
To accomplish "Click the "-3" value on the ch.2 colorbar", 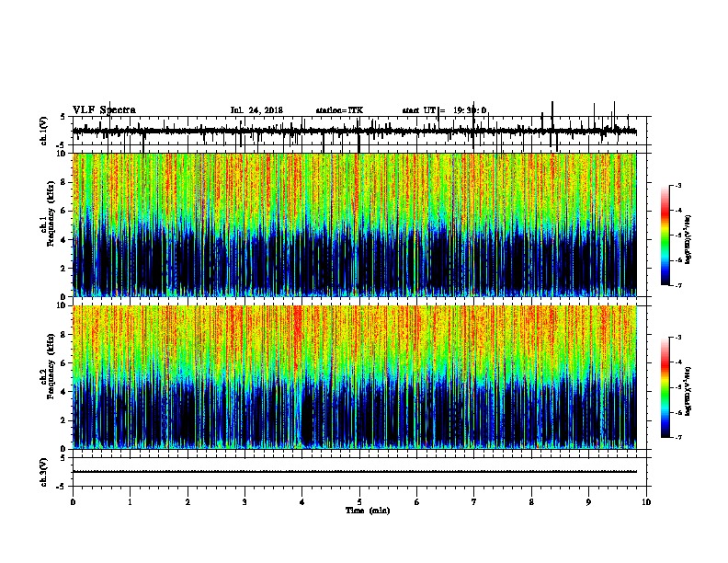I will coord(678,338).
